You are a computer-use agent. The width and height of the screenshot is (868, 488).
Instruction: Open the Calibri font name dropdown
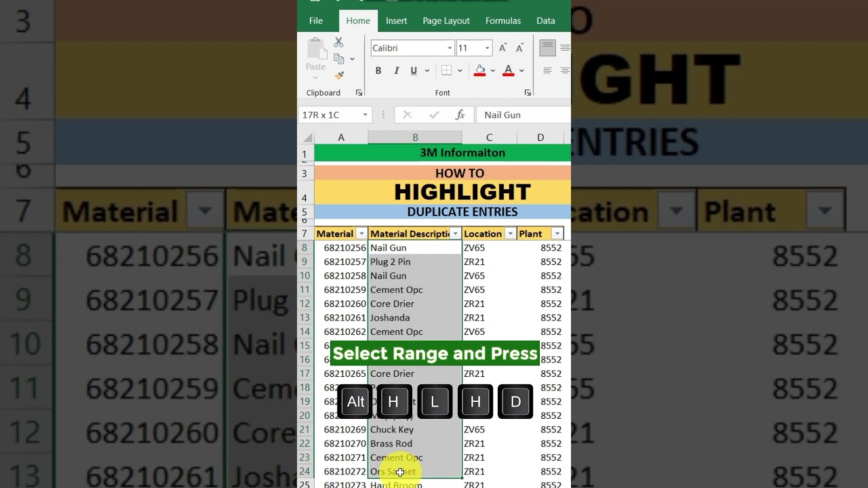pyautogui.click(x=450, y=48)
